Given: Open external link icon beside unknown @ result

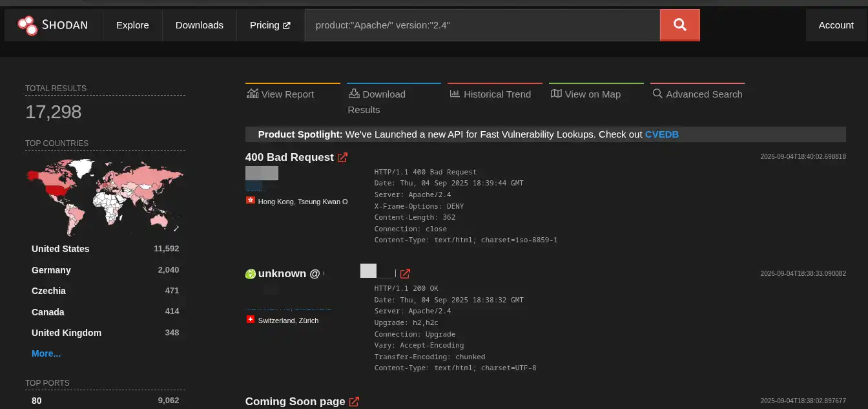Looking at the screenshot, I should [x=405, y=274].
